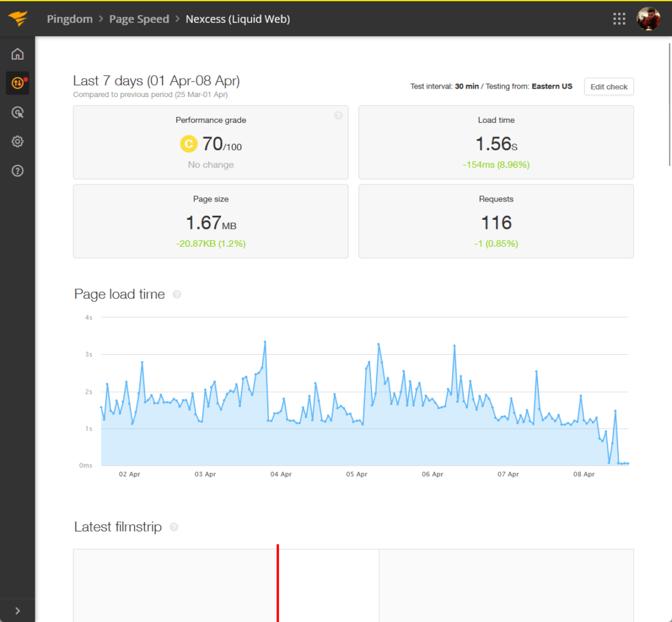The width and height of the screenshot is (672, 622).
Task: Click the 'Page load time' heading
Action: 119,295
